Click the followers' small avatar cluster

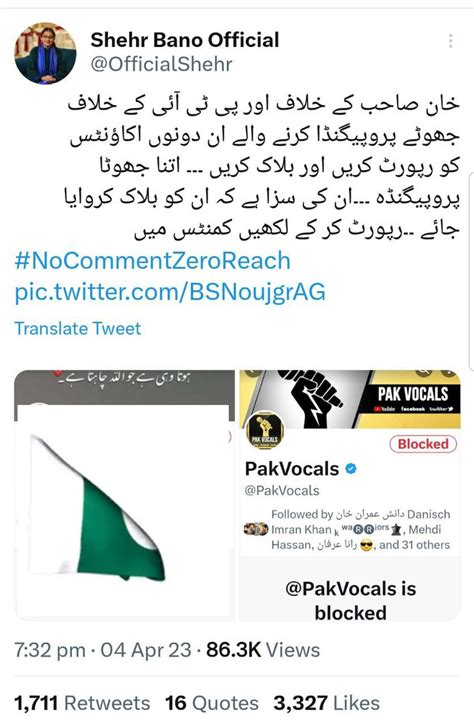coord(256,529)
